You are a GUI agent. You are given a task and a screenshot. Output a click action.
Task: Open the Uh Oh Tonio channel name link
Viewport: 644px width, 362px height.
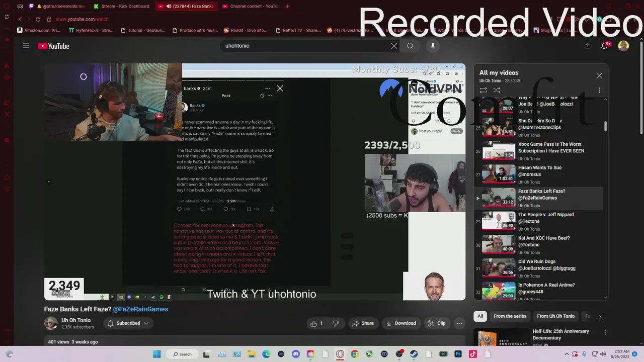[76, 320]
